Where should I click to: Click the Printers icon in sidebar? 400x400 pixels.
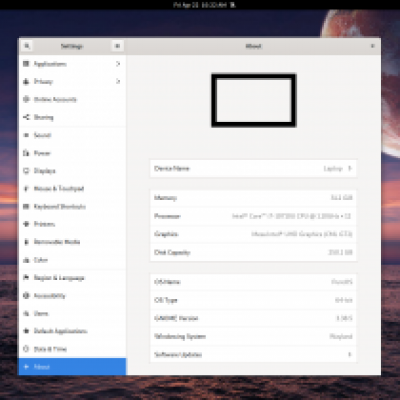click(26, 224)
